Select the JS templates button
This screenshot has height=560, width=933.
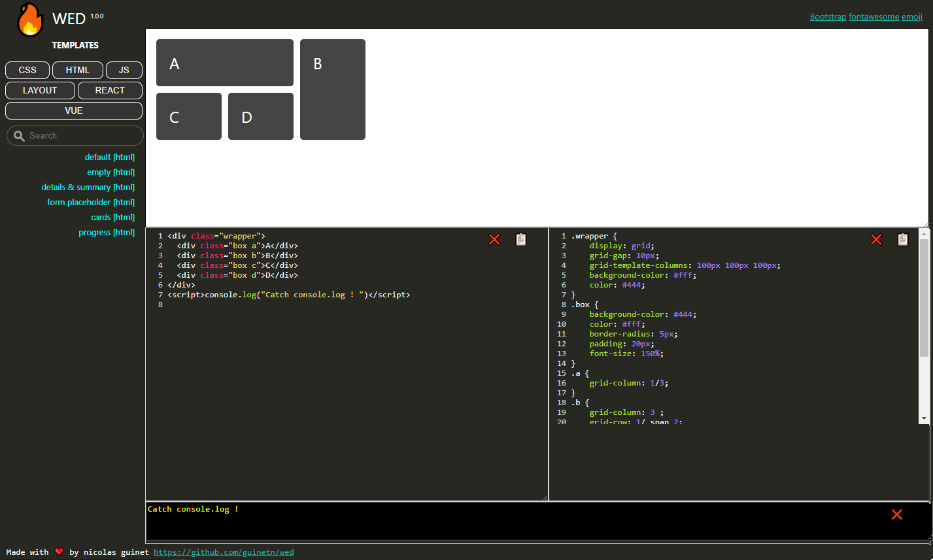[124, 70]
